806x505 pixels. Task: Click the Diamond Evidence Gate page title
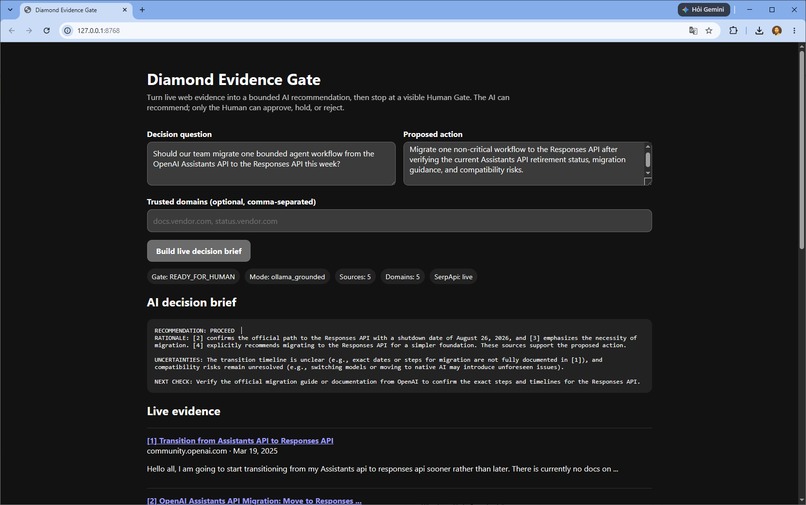coord(233,80)
